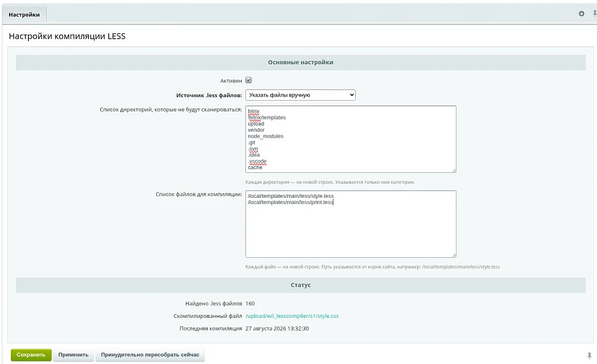Click the resize handle of directories textarea
The image size is (597, 364).
coord(454,170)
